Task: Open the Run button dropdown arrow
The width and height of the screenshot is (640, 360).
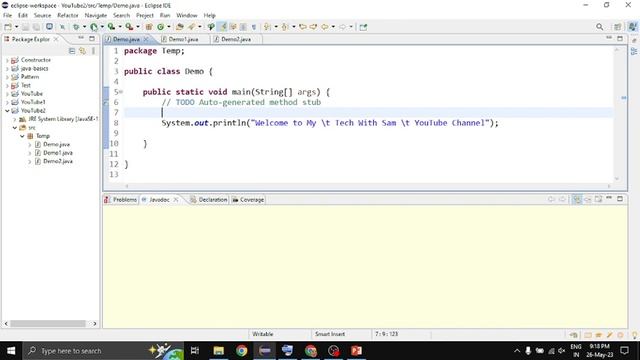Action: (102, 27)
